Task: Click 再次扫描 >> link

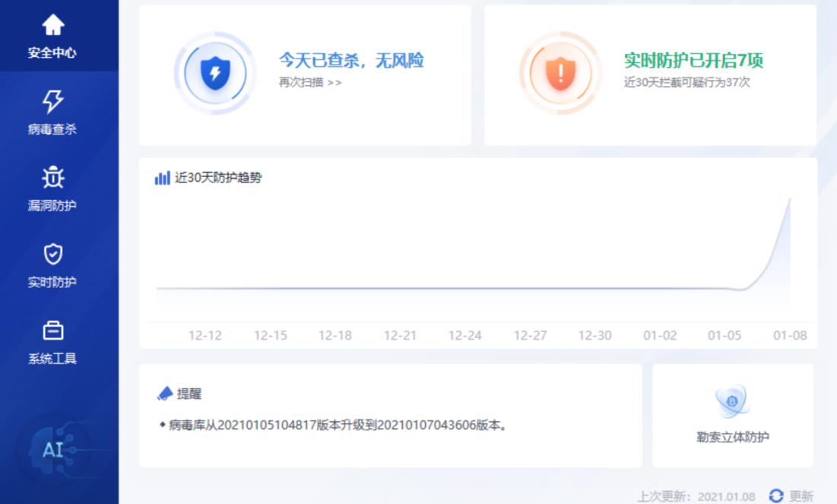Action: pyautogui.click(x=310, y=82)
